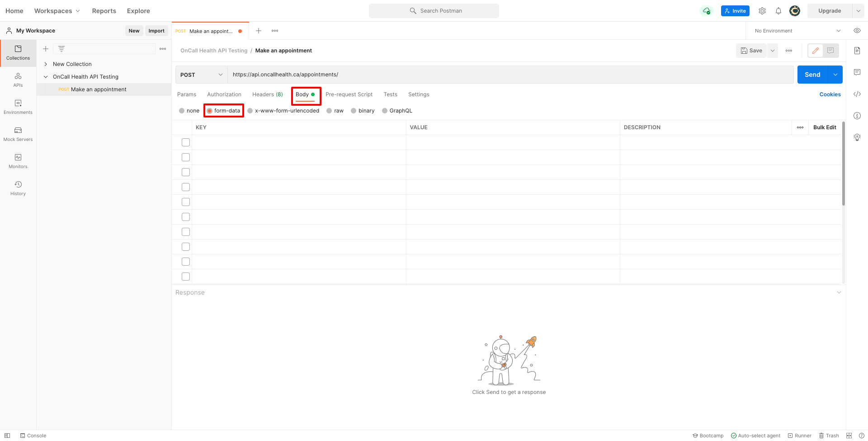Click the request URL field

(510, 75)
